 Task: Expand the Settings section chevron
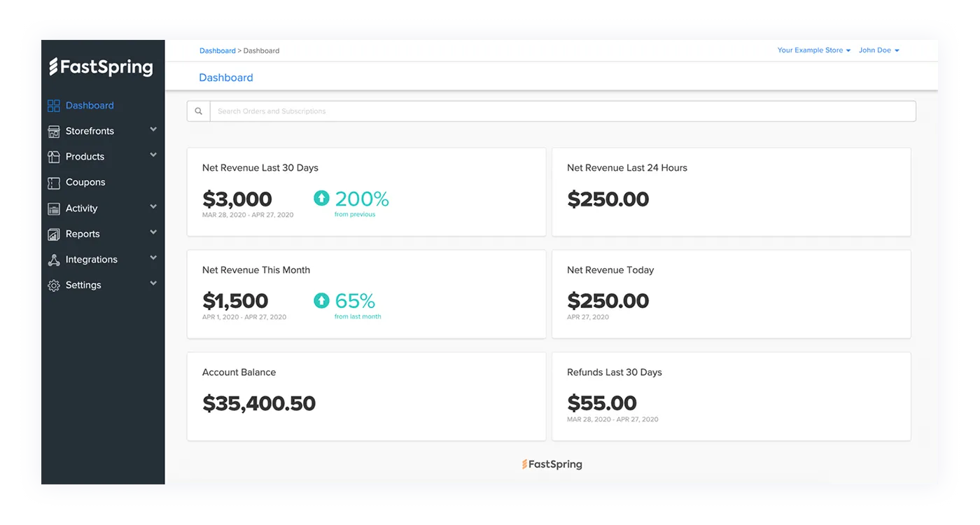[153, 285]
